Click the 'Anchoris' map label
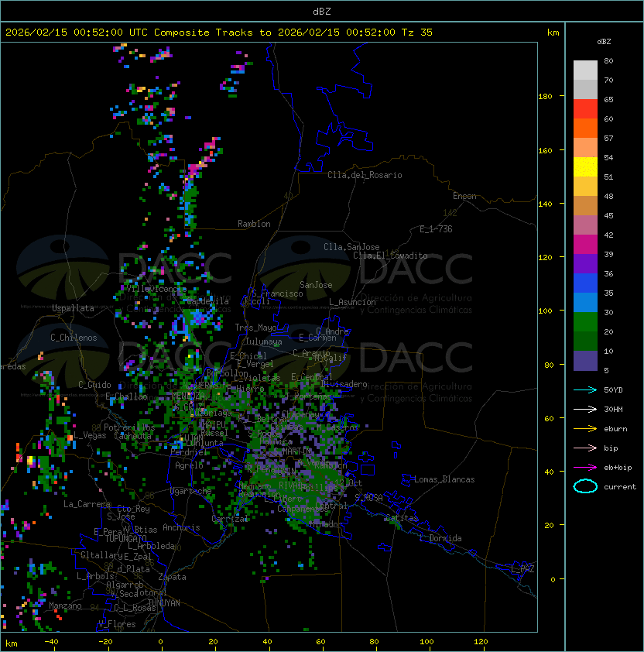Screen dimensions: 644x652 (x=181, y=527)
